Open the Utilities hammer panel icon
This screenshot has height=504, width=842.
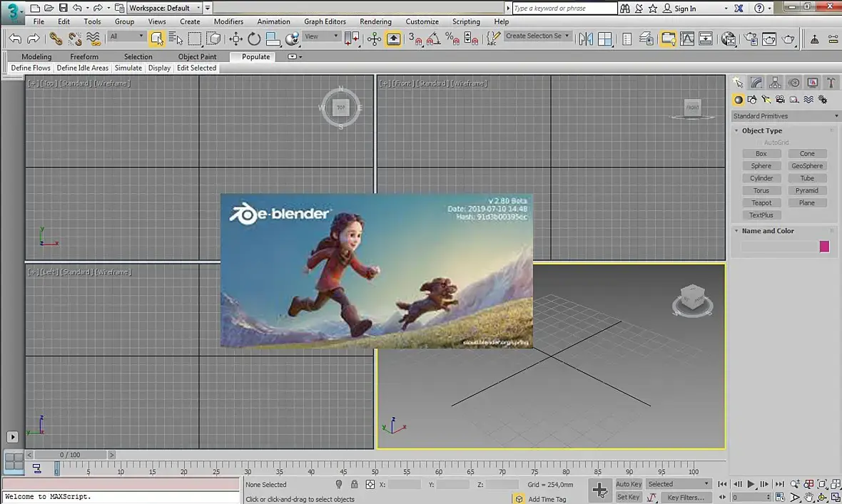pos(831,83)
